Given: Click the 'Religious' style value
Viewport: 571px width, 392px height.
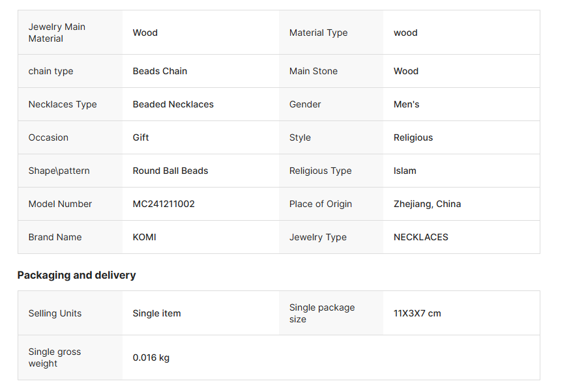Looking at the screenshot, I should coord(413,137).
